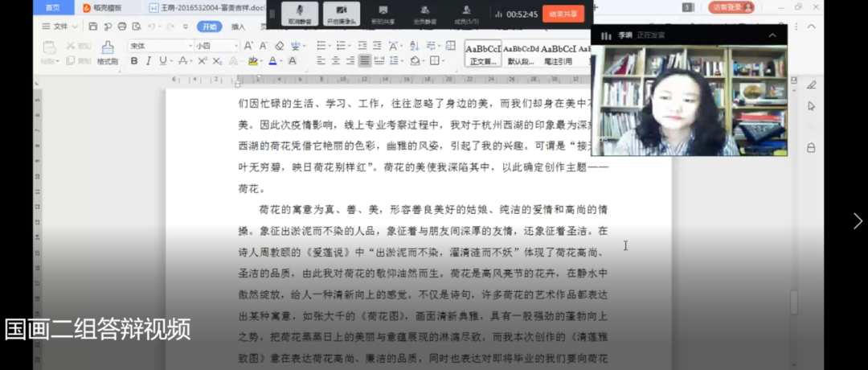The height and width of the screenshot is (370, 868).
Task: Click the red 结束共享 button
Action: (563, 14)
